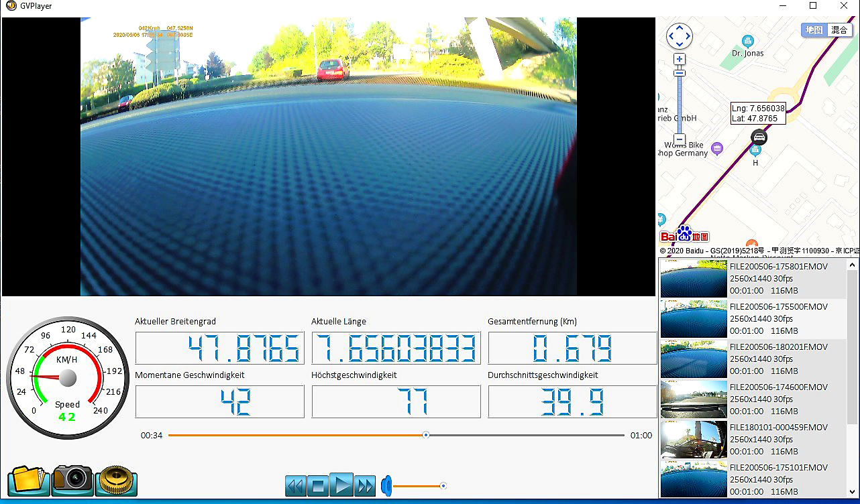Select FILE180101-000459F.MOV recording
This screenshot has width=860, height=504.
coord(758,440)
